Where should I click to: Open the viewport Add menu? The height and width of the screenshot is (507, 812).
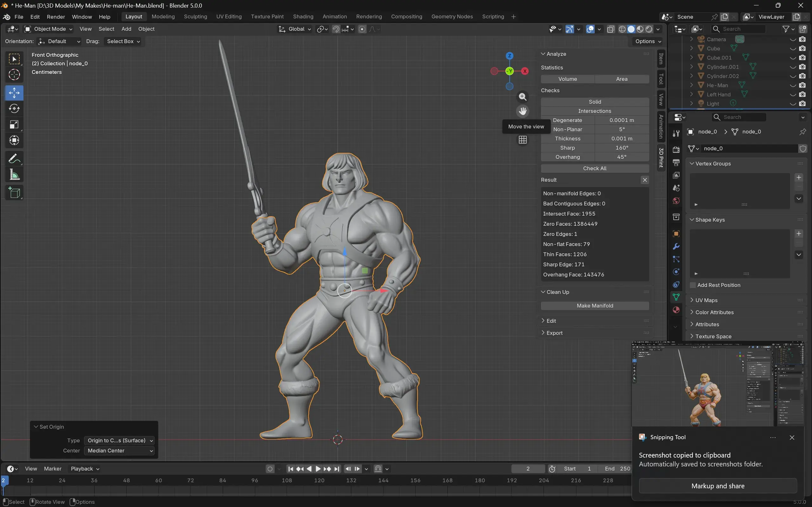(x=126, y=29)
